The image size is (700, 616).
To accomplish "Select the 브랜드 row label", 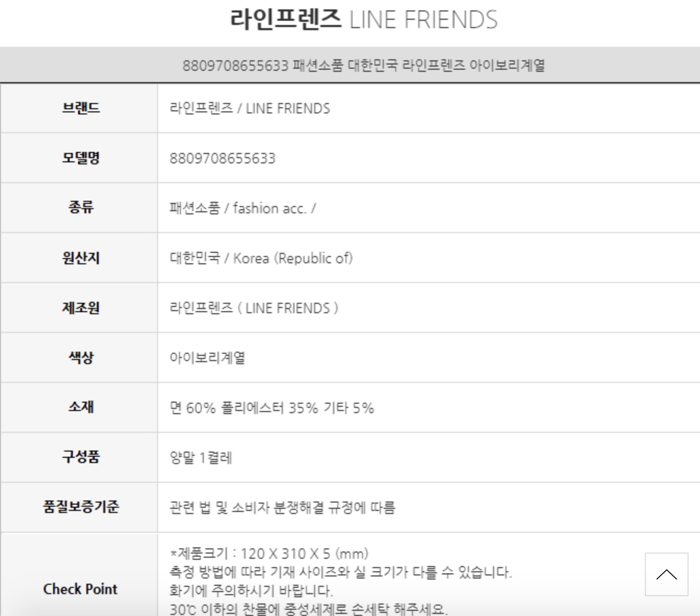I will click(x=81, y=108).
